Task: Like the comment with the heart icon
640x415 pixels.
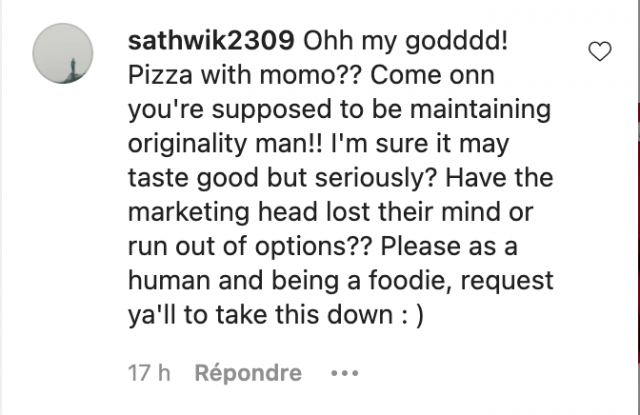Action: (x=600, y=51)
